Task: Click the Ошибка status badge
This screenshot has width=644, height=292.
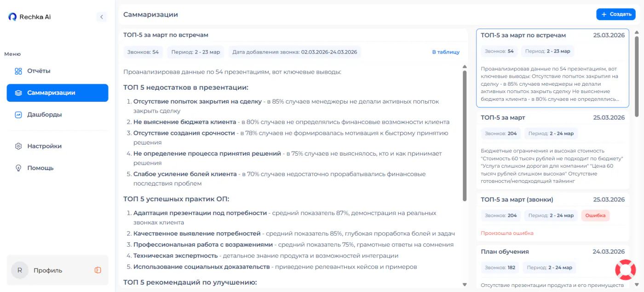Action: 595,216
